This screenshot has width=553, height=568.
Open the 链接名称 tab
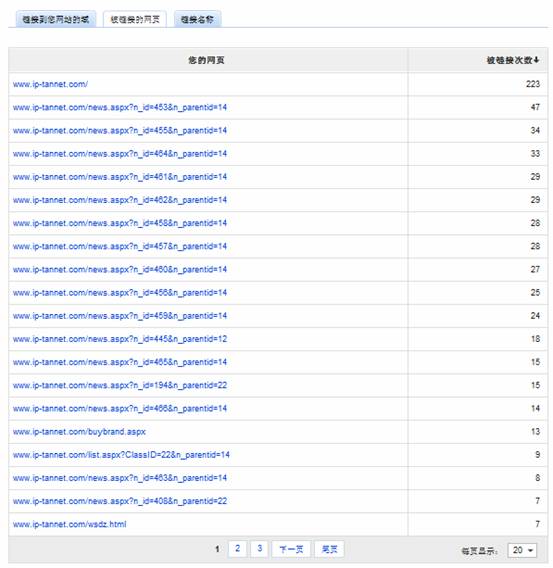tap(197, 19)
